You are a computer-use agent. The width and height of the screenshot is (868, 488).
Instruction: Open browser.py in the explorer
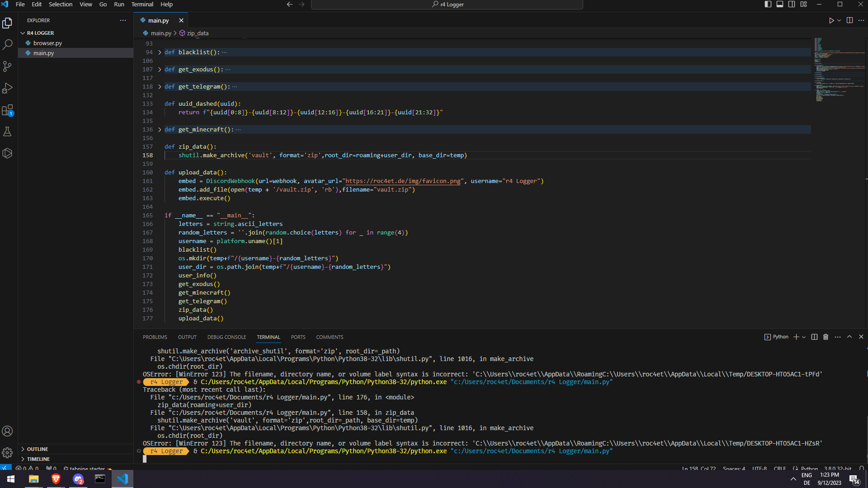click(47, 43)
